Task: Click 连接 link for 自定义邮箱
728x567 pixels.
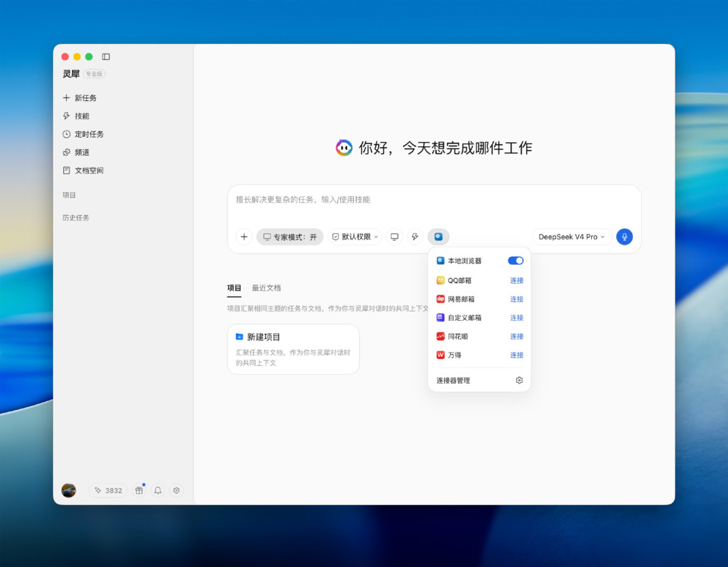Action: pos(517,318)
